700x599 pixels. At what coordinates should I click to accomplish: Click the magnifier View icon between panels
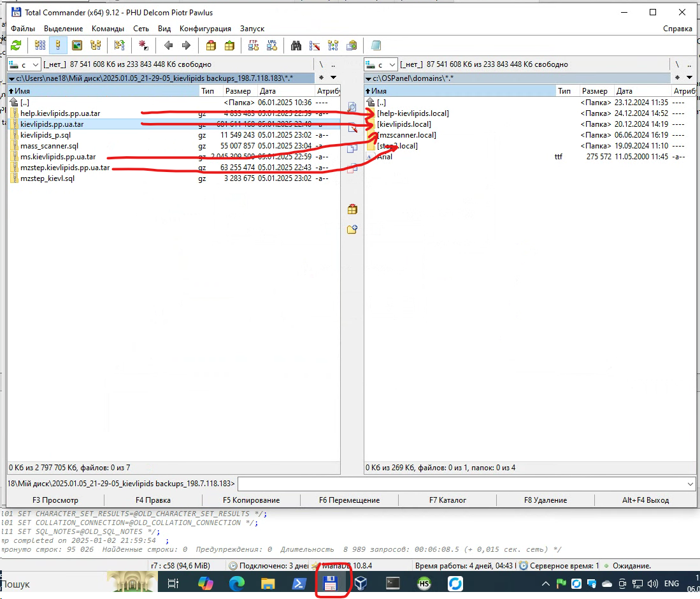[352, 107]
